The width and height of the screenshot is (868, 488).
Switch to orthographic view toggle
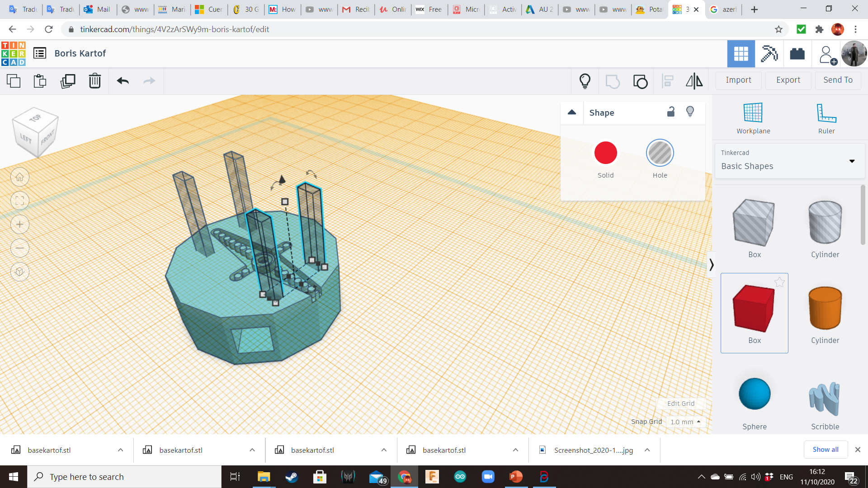20,272
